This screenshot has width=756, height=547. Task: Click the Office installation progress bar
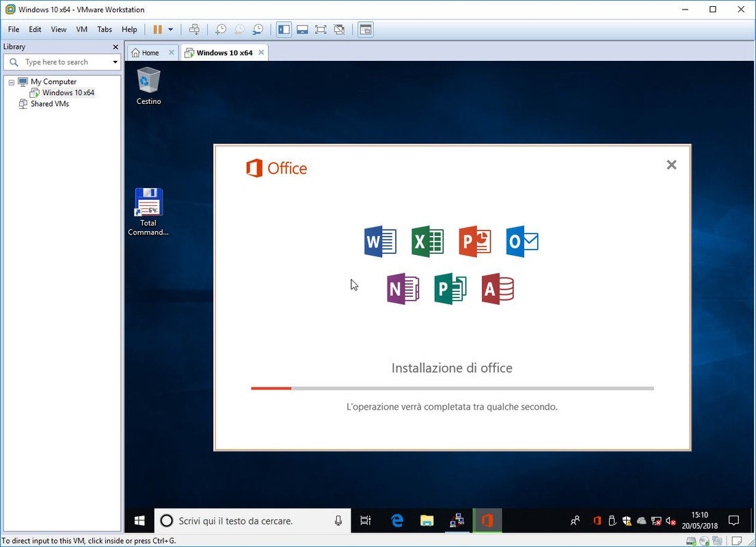(453, 388)
